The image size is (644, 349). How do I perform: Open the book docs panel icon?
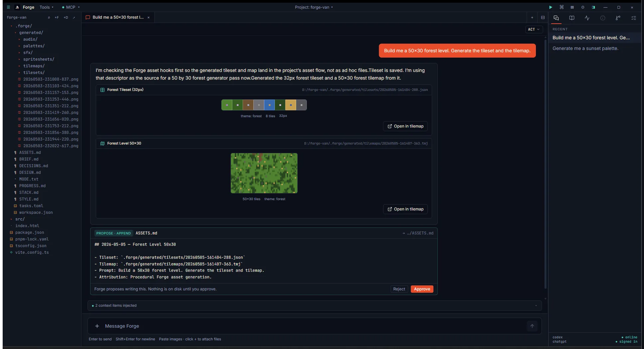tap(572, 18)
